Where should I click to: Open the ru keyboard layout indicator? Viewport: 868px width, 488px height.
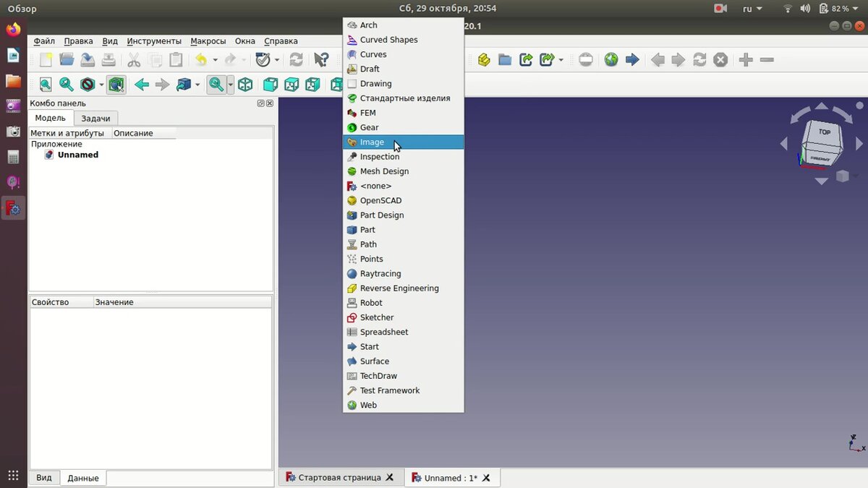752,9
